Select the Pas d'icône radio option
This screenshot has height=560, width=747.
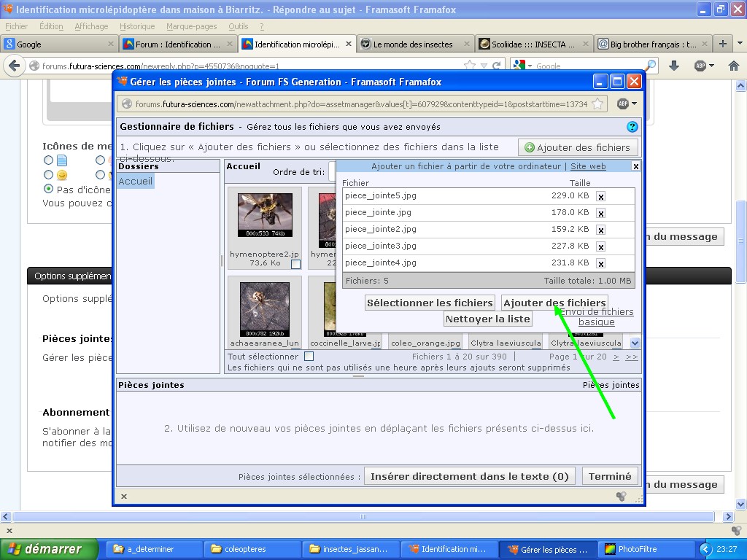48,189
